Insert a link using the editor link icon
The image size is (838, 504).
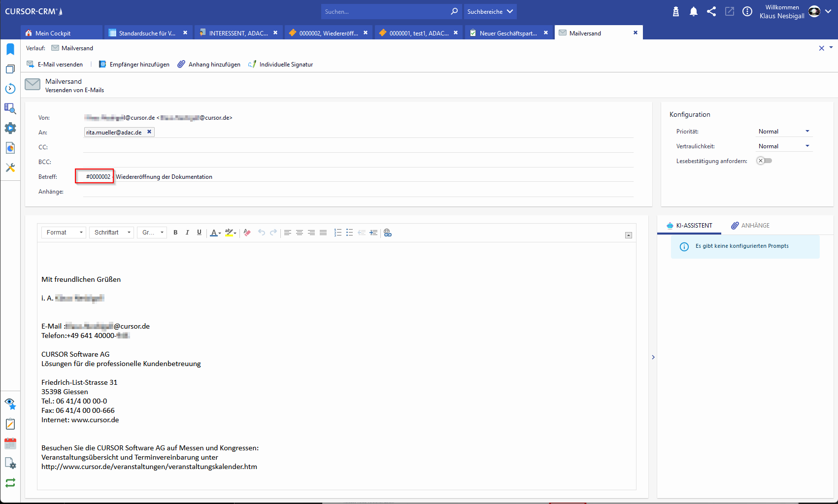(388, 233)
